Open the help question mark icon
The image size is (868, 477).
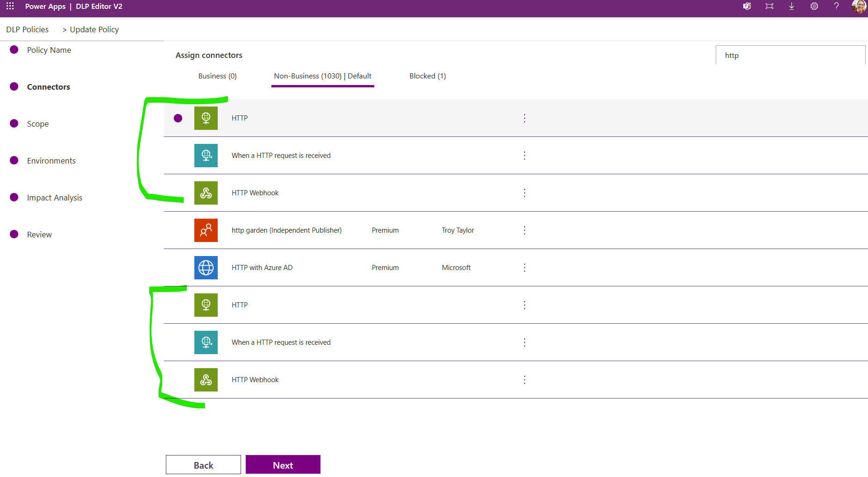(x=836, y=7)
